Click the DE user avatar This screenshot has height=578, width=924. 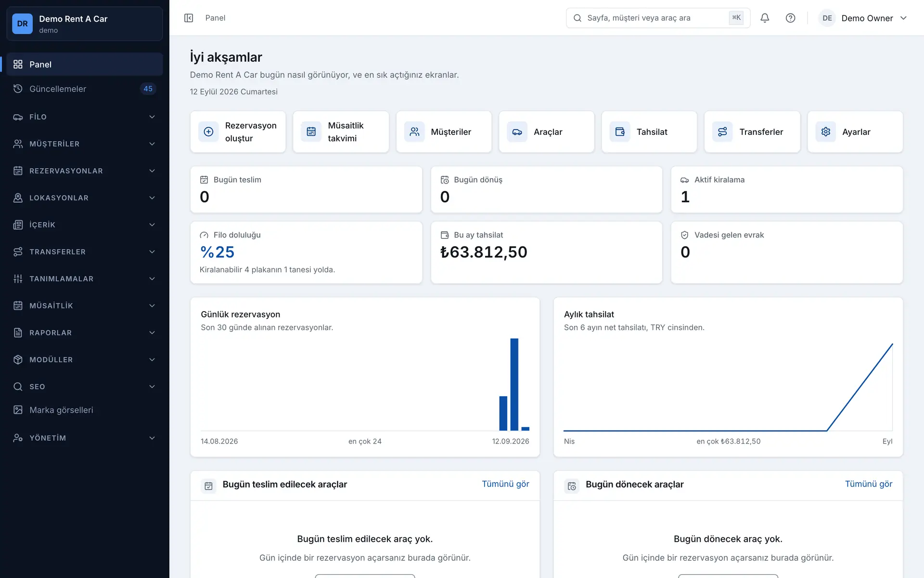tap(827, 18)
